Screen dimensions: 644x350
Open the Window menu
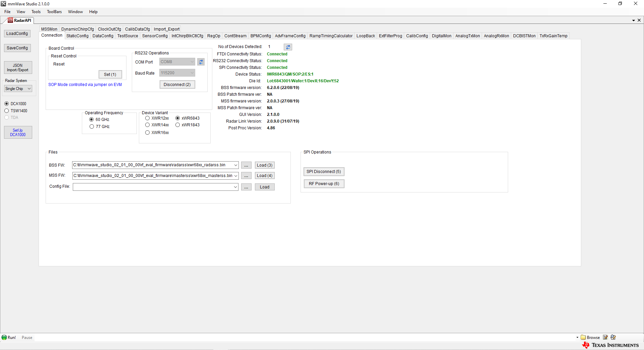click(x=75, y=12)
